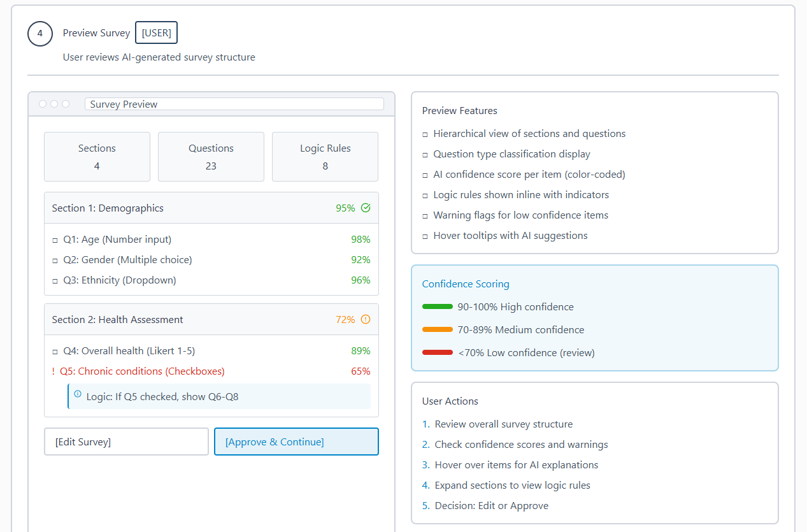The width and height of the screenshot is (807, 532).
Task: Click the 98% score for Q1
Action: click(361, 240)
